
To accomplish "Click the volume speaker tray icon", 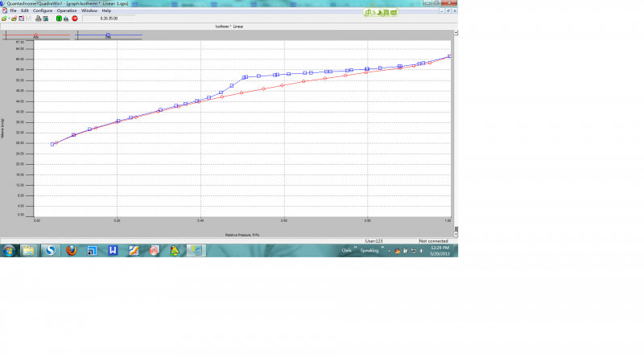I will click(421, 251).
